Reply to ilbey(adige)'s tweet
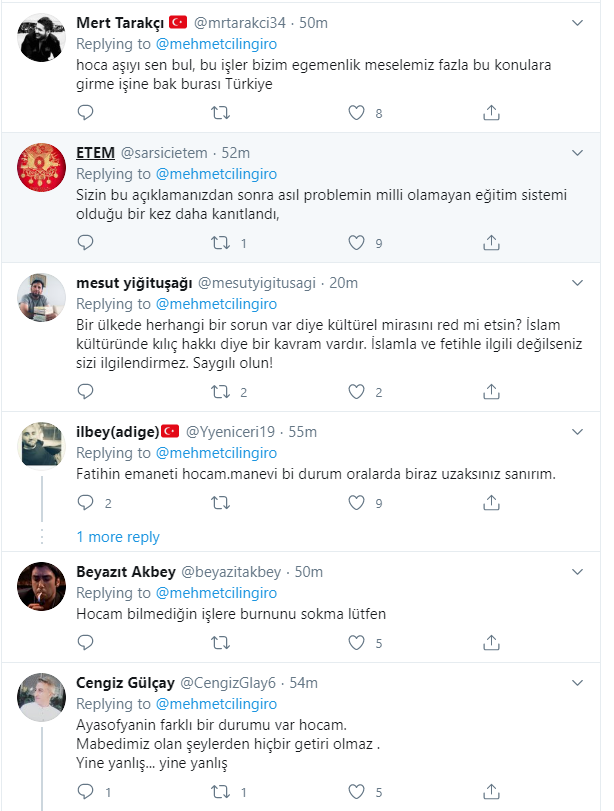The width and height of the screenshot is (614, 811). [x=85, y=503]
